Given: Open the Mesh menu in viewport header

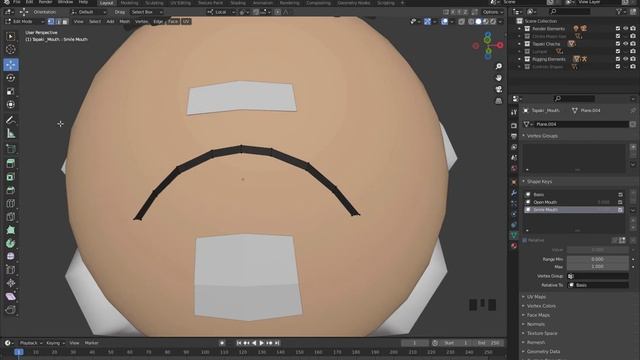Looking at the screenshot, I should coord(124,21).
